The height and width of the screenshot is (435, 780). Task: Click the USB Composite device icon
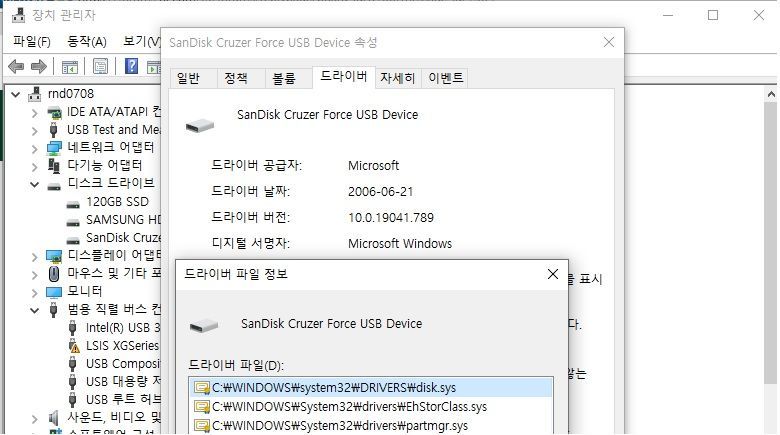coord(73,364)
